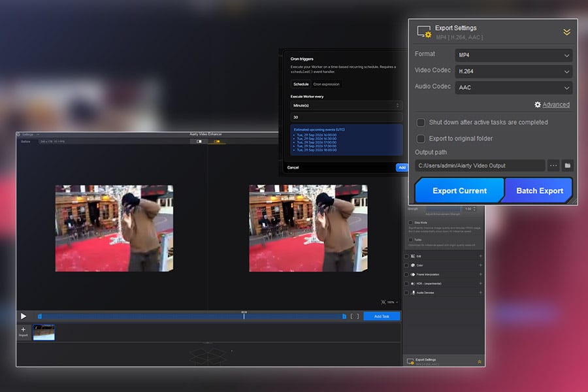Click the Color palette module icon
Image resolution: width=588 pixels, height=392 pixels.
pyautogui.click(x=413, y=265)
